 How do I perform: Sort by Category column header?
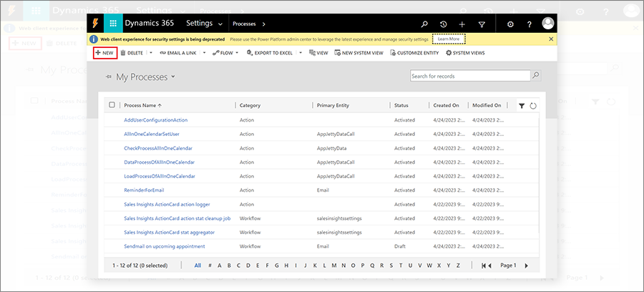(250, 105)
